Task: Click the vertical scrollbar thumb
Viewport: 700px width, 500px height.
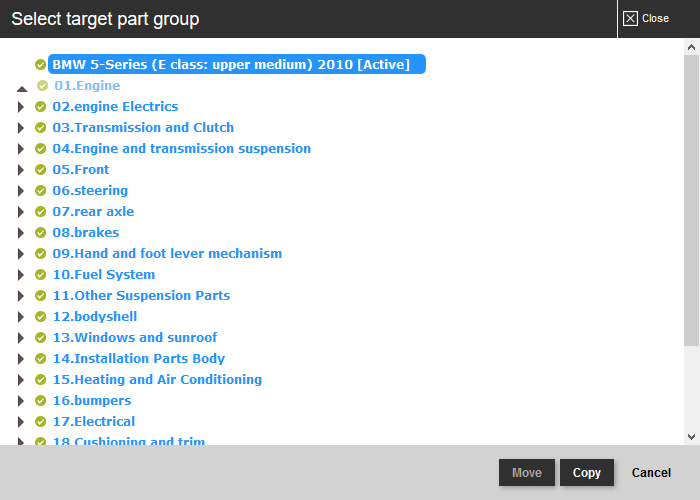Action: click(x=692, y=200)
